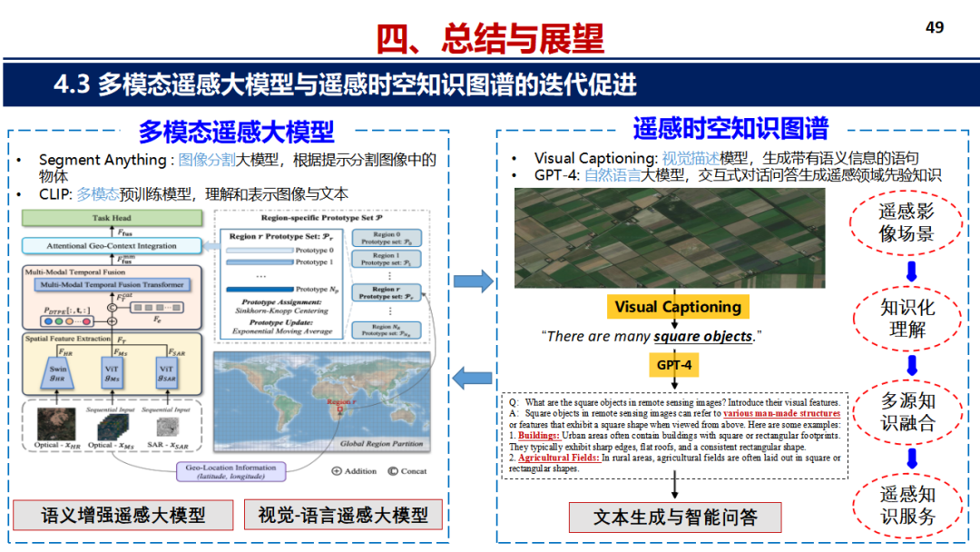Select the Attentional Geo-Context Integration box
Viewport: 980px width, 552px height.
coord(112,246)
